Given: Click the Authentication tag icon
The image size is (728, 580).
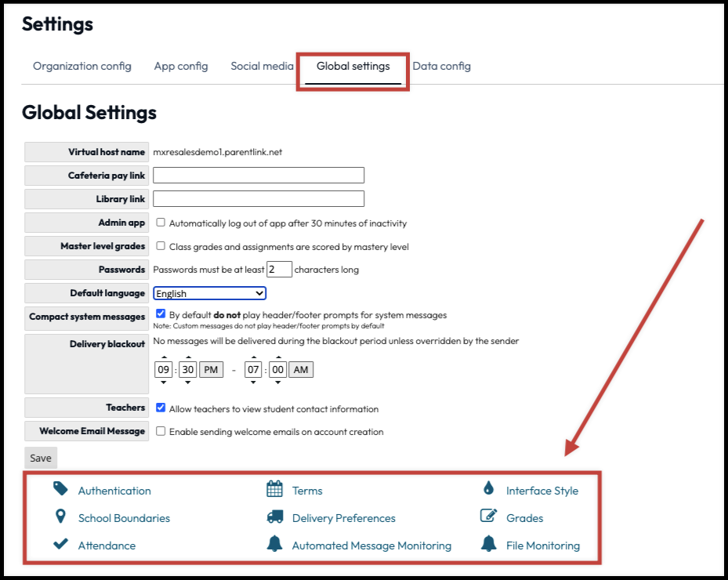Looking at the screenshot, I should pyautogui.click(x=60, y=491).
